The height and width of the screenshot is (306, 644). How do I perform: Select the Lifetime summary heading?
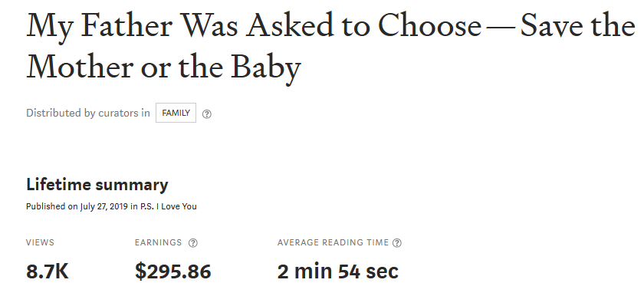(97, 185)
